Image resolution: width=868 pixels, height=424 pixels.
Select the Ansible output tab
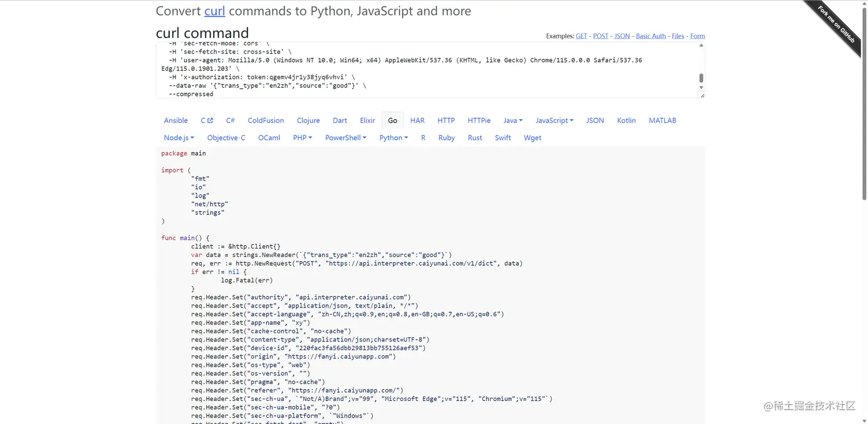(x=176, y=120)
